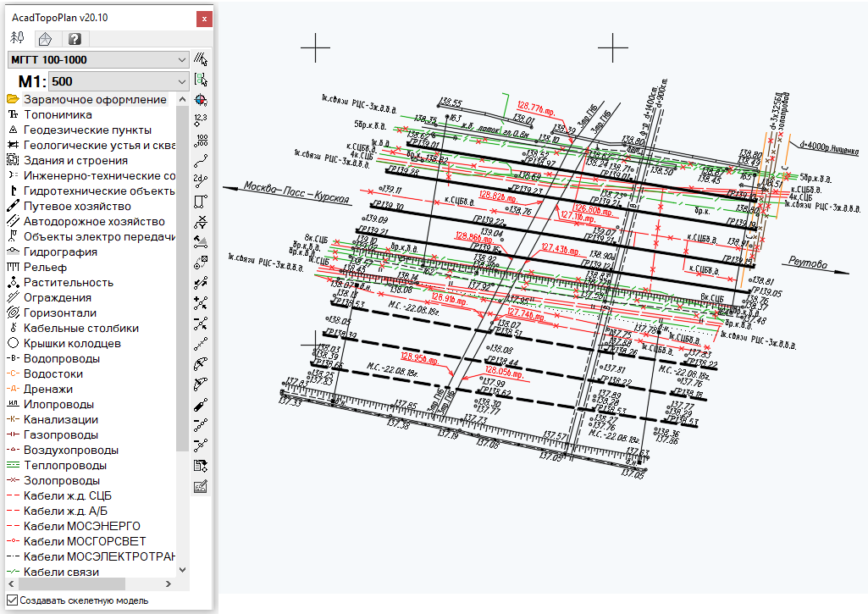
Task: Click the hatch selection cursor icon
Action: (x=201, y=59)
